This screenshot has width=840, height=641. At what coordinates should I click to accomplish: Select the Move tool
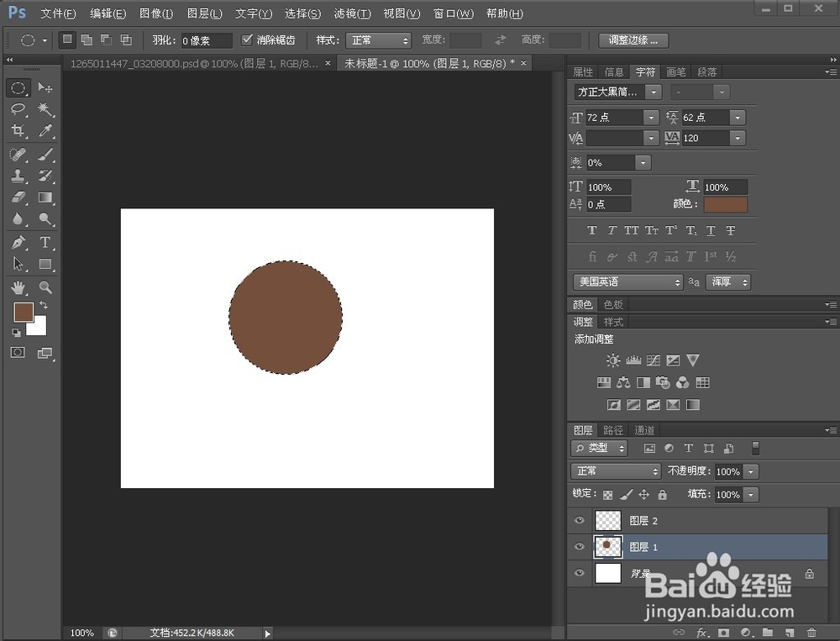click(x=45, y=88)
